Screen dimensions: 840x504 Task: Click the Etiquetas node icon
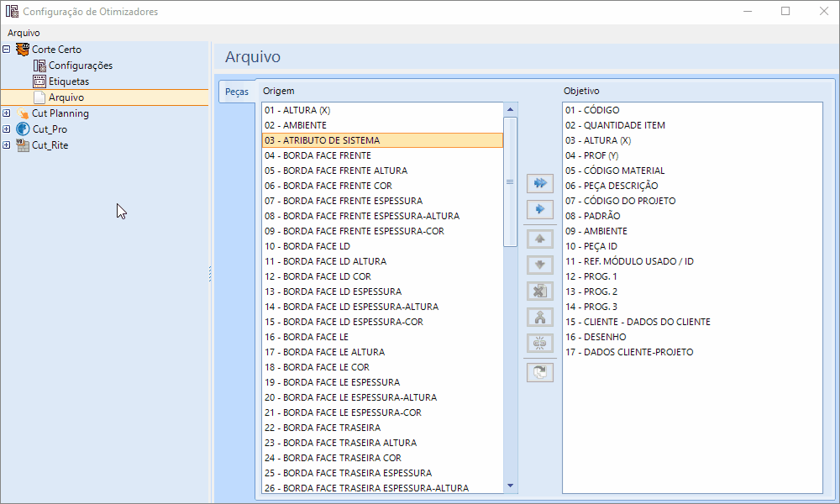39,81
